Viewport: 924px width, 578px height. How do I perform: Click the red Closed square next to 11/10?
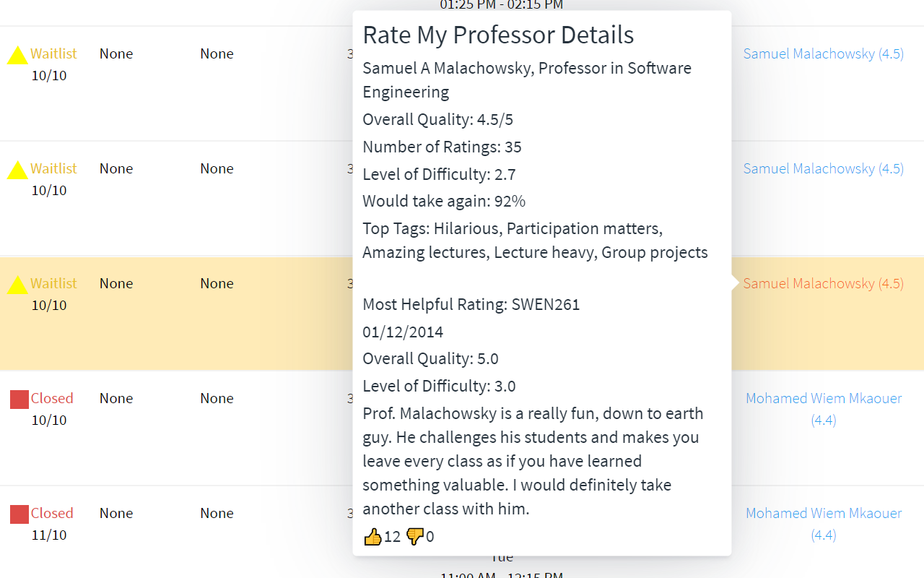click(x=19, y=514)
